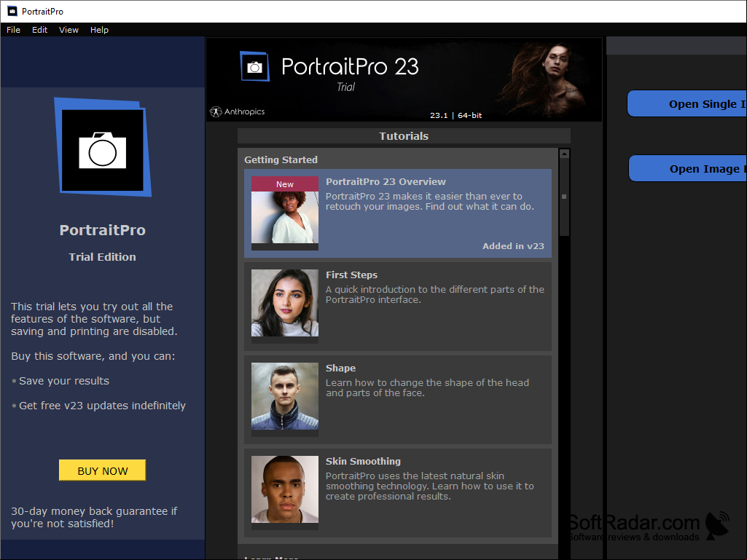
Task: Click the Open Image Batch button
Action: click(x=687, y=168)
